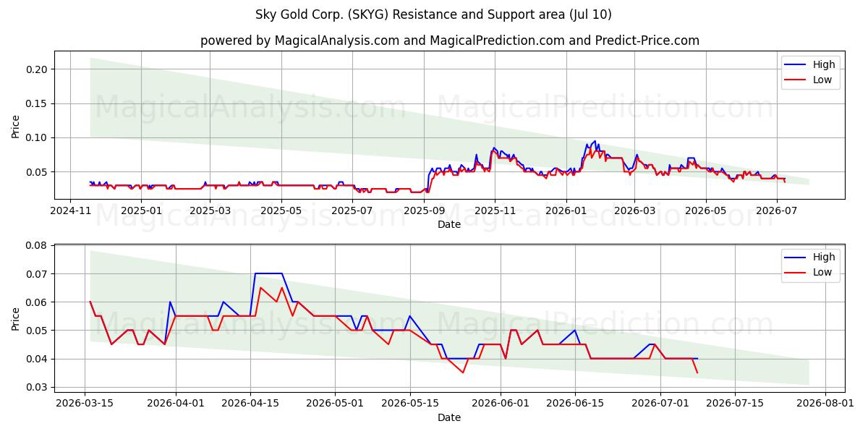Screen dimensions: 868x434
Task: Click the top chart's 'Date' x-axis label
Action: point(449,225)
